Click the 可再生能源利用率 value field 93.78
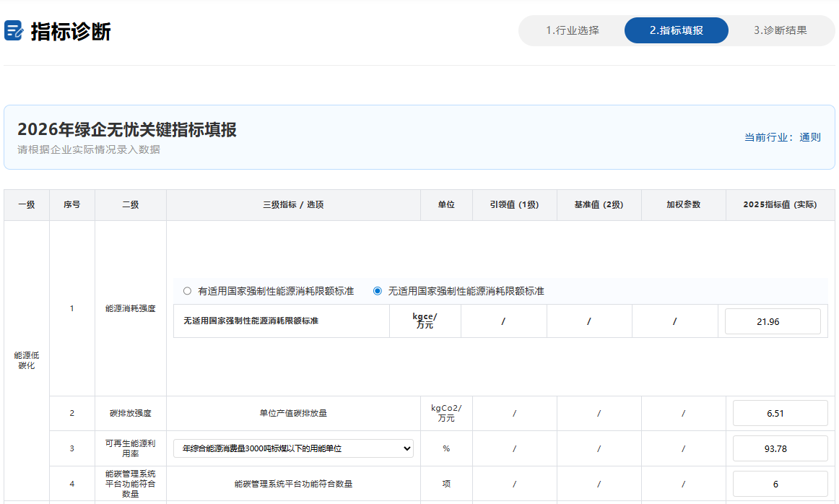Image resolution: width=839 pixels, height=504 pixels. [780, 448]
